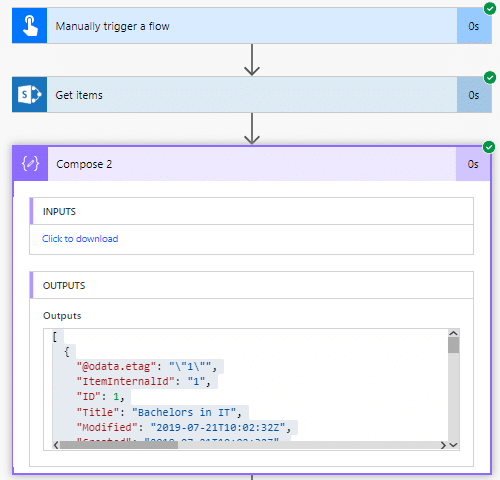Viewport: 500px width, 480px height.
Task: Click the horizontal scrollbar thumb in outputs
Action: click(119, 445)
